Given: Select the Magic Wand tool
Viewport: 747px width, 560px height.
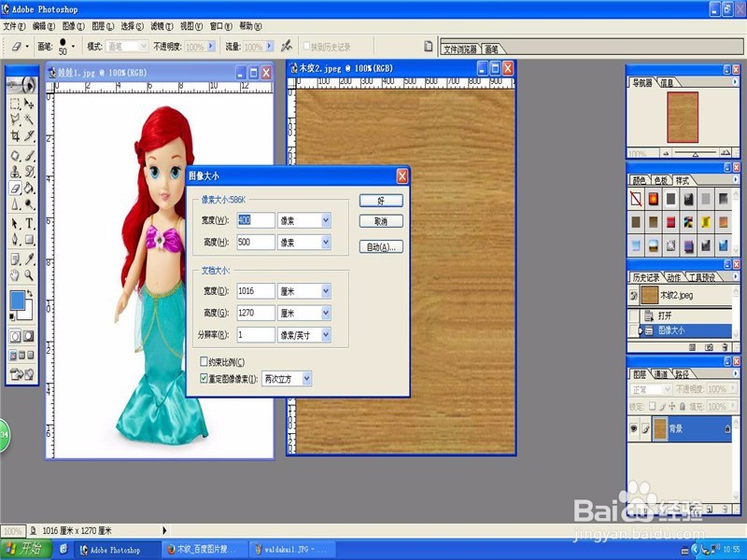Looking at the screenshot, I should point(29,119).
